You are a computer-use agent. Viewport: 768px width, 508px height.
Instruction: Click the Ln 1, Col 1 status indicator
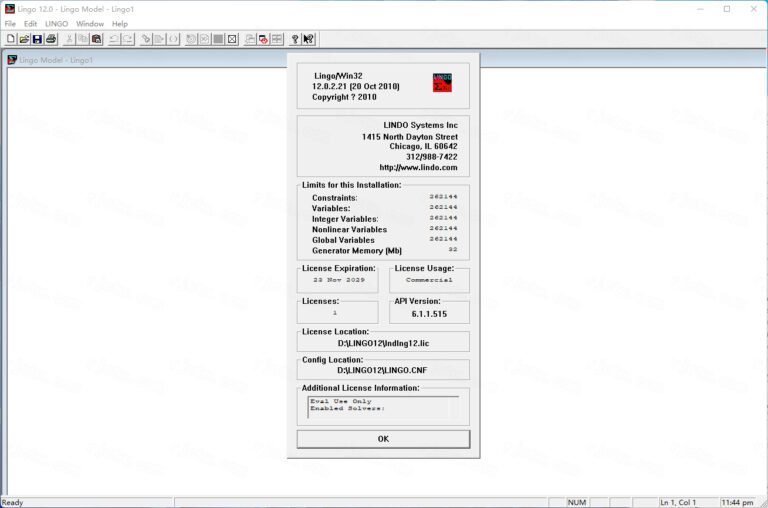pos(678,502)
